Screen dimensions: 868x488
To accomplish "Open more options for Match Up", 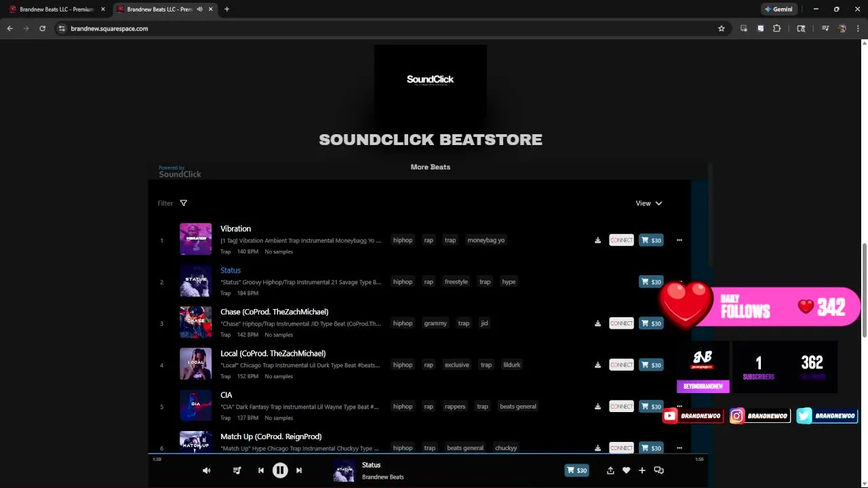I will (x=679, y=448).
